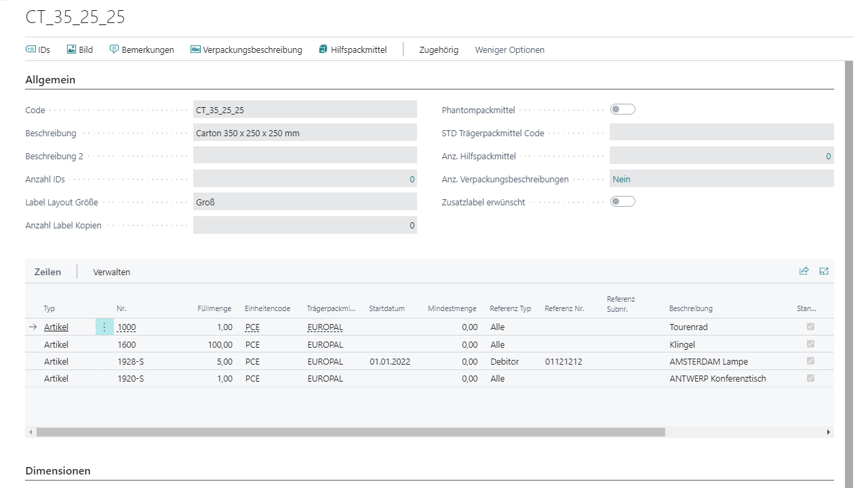The width and height of the screenshot is (868, 488).
Task: Click the Startdatum column header
Action: click(387, 308)
